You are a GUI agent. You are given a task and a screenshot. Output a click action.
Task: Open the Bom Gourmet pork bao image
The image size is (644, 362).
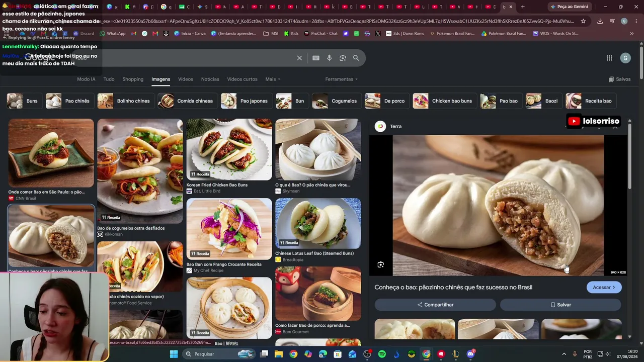point(318,294)
